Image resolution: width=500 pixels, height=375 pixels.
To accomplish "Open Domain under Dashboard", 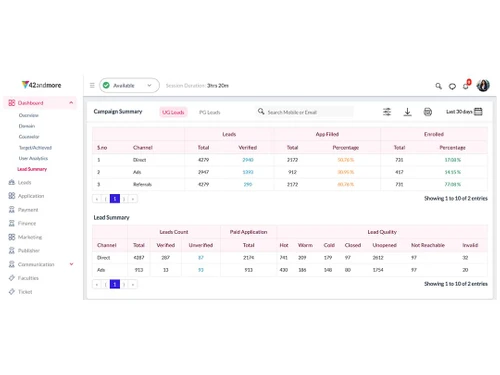I will point(27,126).
